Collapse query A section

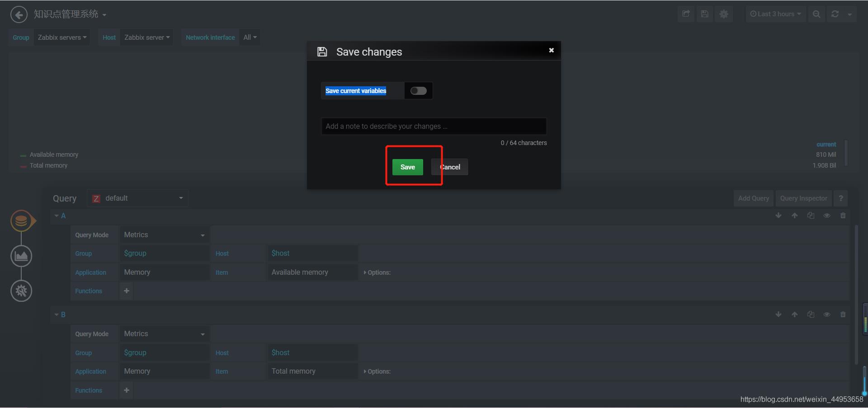tap(60, 216)
